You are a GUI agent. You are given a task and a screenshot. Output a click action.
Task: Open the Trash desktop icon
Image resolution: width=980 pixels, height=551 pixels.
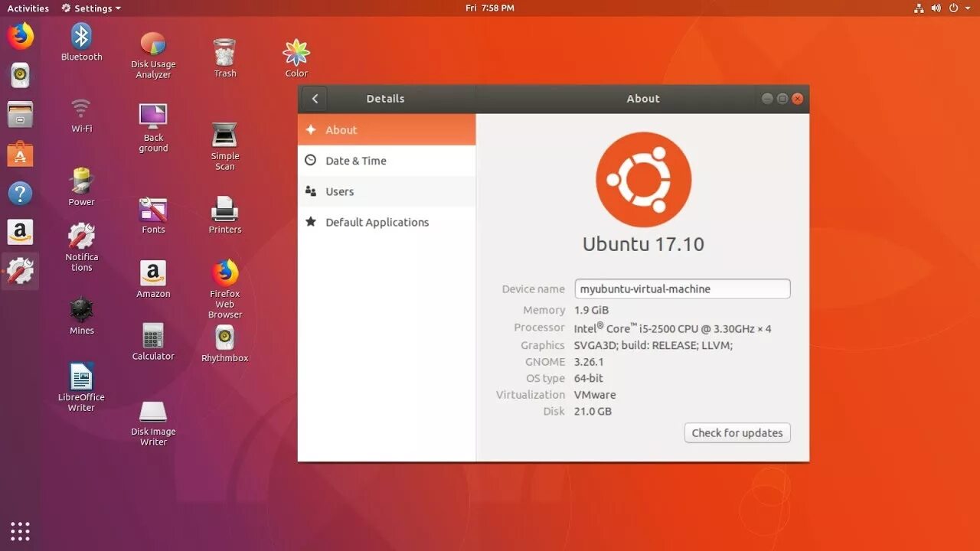click(225, 58)
